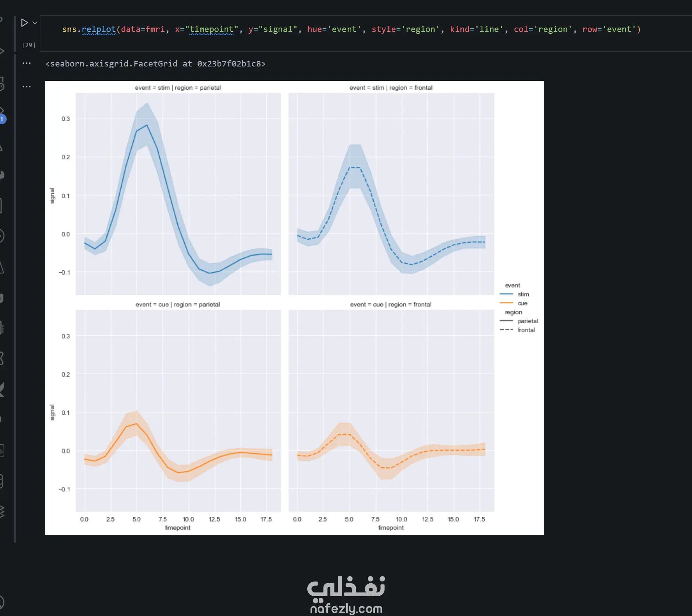
Task: Run the relplot code cell
Action: pos(24,23)
